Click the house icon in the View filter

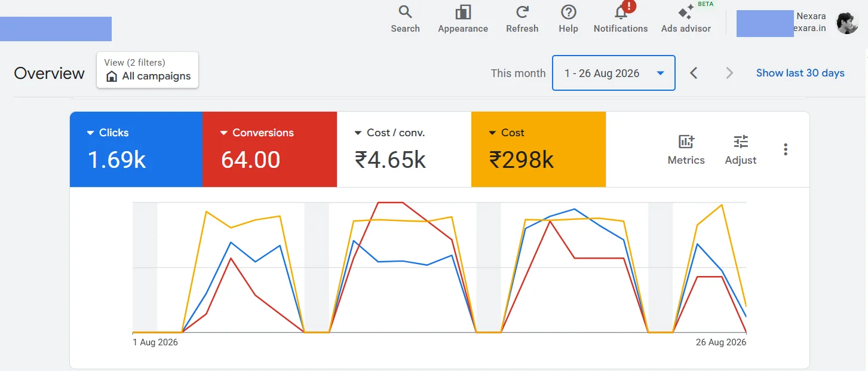tap(111, 76)
